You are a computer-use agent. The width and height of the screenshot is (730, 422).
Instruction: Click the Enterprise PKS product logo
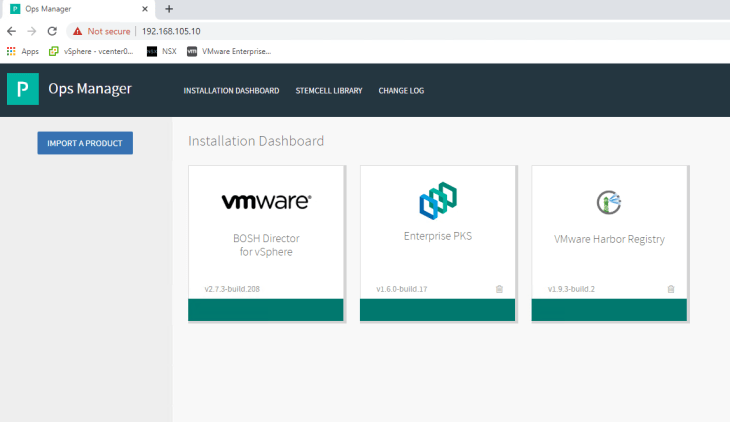coord(438,203)
